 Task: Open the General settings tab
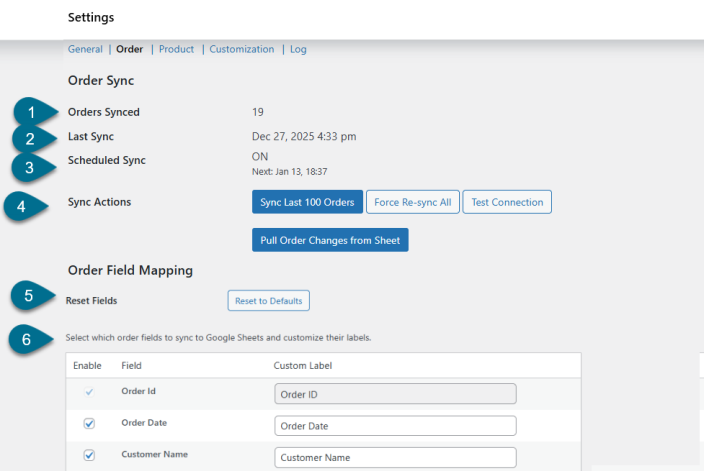(85, 49)
